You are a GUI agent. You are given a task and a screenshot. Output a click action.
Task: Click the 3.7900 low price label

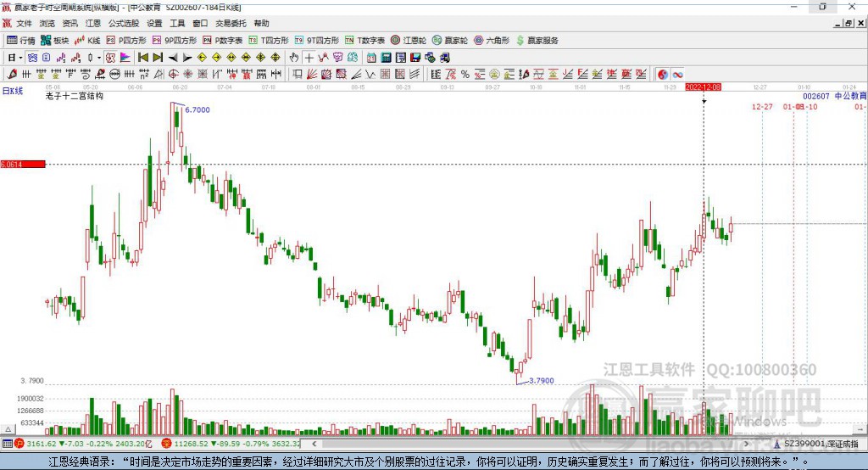coord(542,381)
